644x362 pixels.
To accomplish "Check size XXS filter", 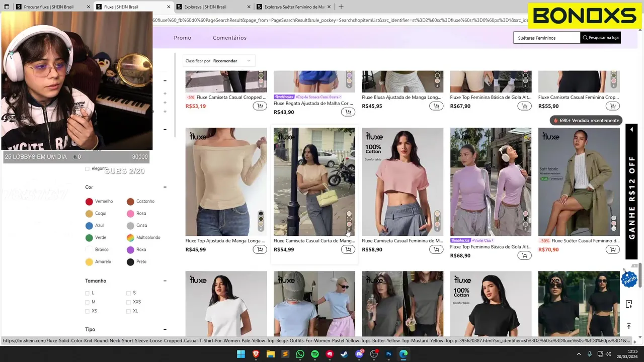I will coord(128,302).
